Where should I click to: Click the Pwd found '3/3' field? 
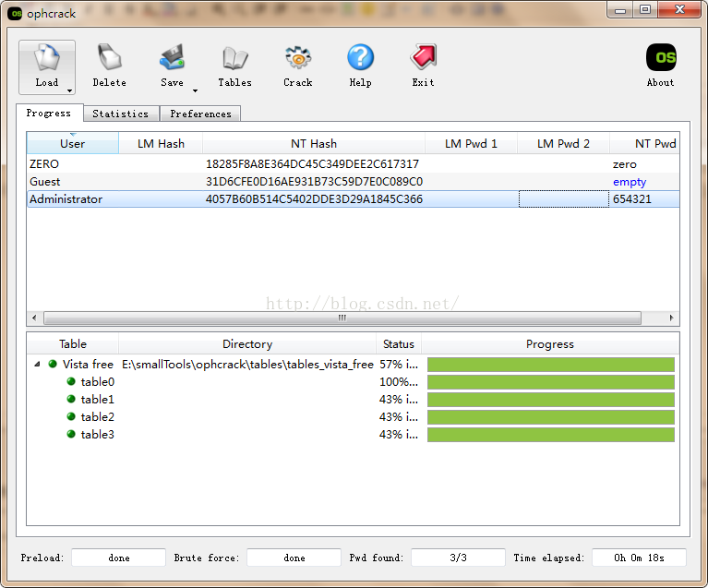tap(458, 558)
